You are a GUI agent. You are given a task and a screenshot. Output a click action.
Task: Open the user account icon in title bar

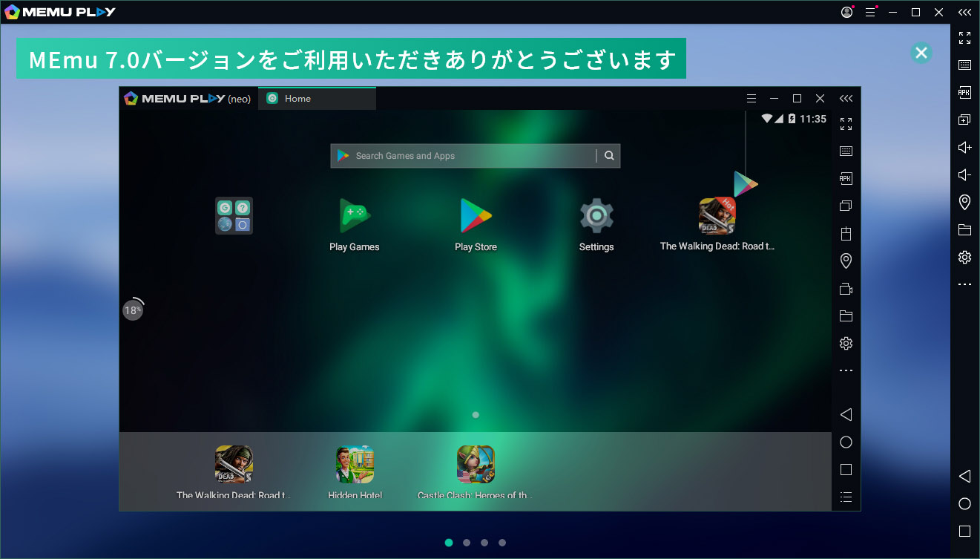click(x=846, y=12)
